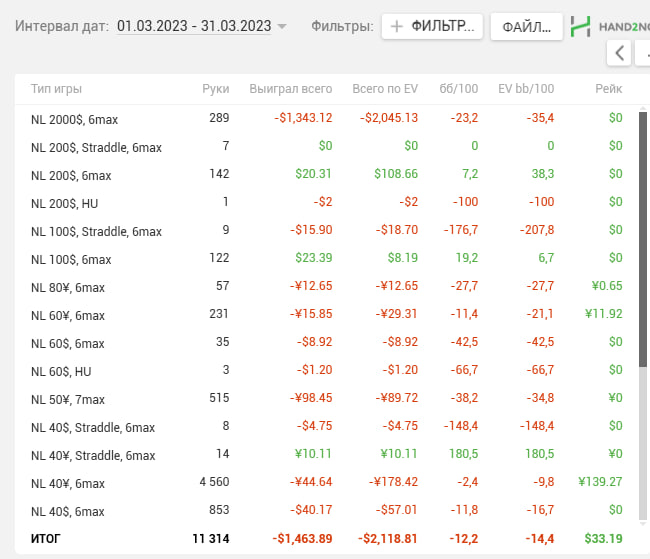The image size is (650, 559).
Task: Sort by Тип игры column header
Action: [56, 89]
